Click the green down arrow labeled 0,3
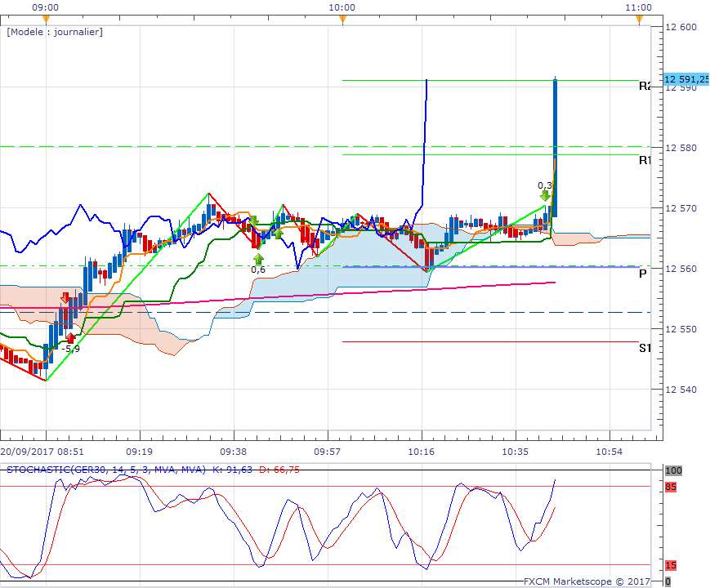Viewport: 710px width, 588px height. 545,195
